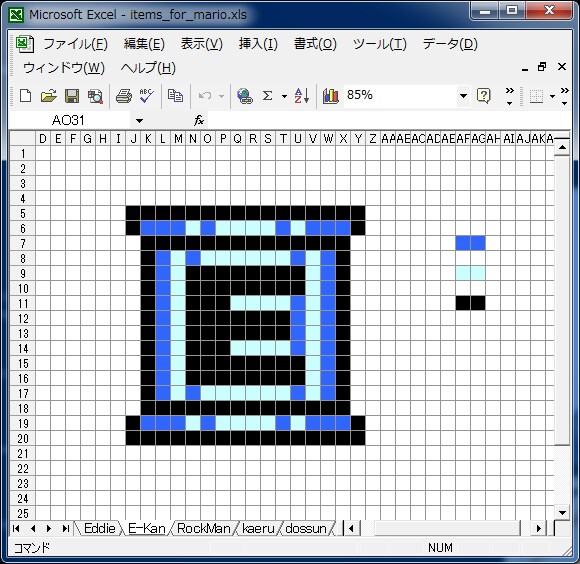Insert a hyperlink with the globe icon

coord(245,96)
